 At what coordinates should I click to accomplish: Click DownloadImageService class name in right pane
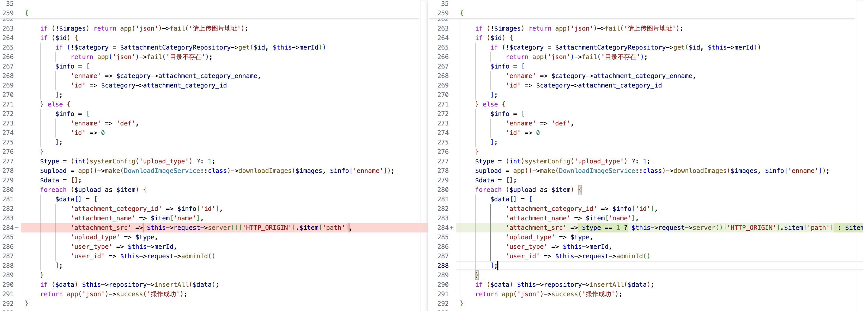(597, 171)
